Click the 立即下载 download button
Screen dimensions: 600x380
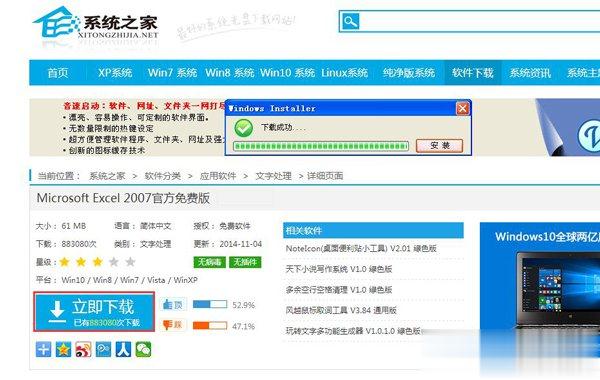tap(94, 312)
